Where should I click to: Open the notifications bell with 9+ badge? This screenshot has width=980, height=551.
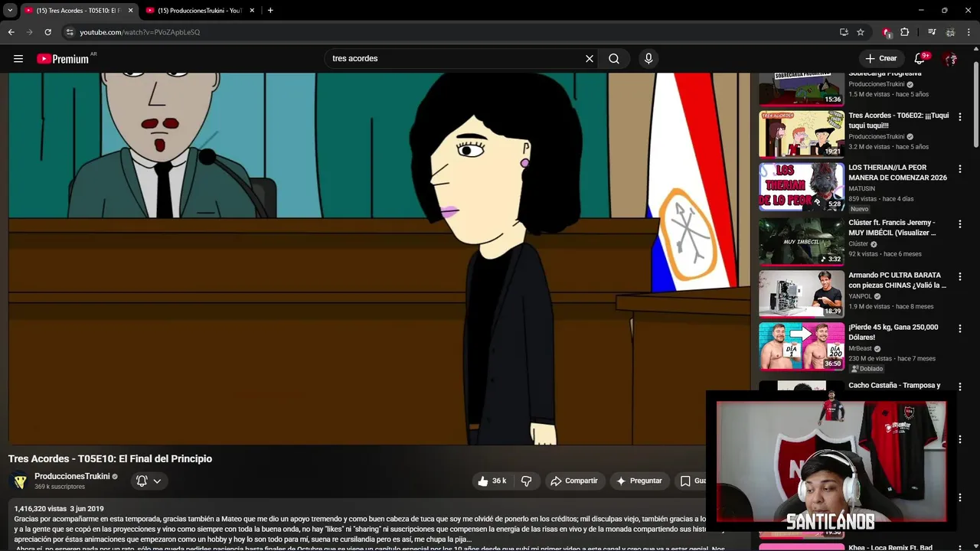pyautogui.click(x=921, y=59)
